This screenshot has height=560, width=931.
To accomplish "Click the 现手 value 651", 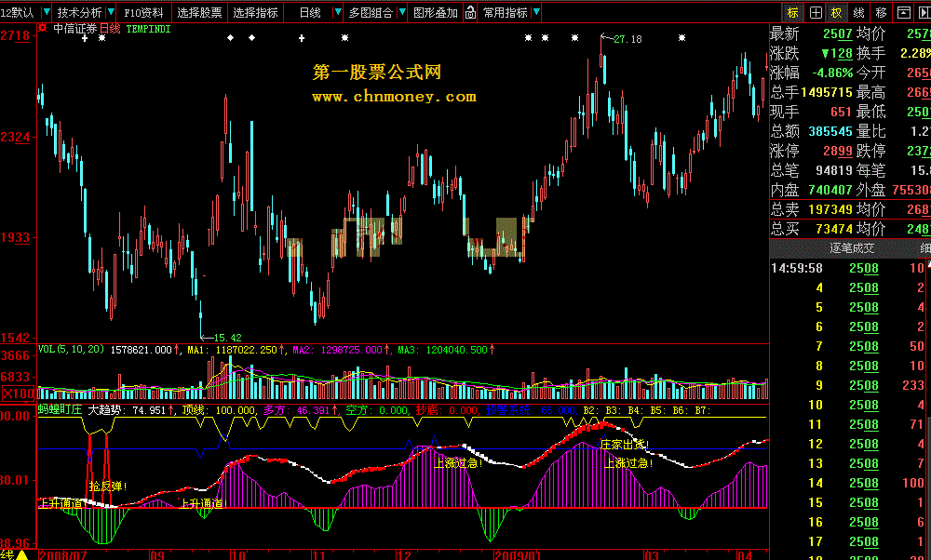I will pyautogui.click(x=842, y=113).
